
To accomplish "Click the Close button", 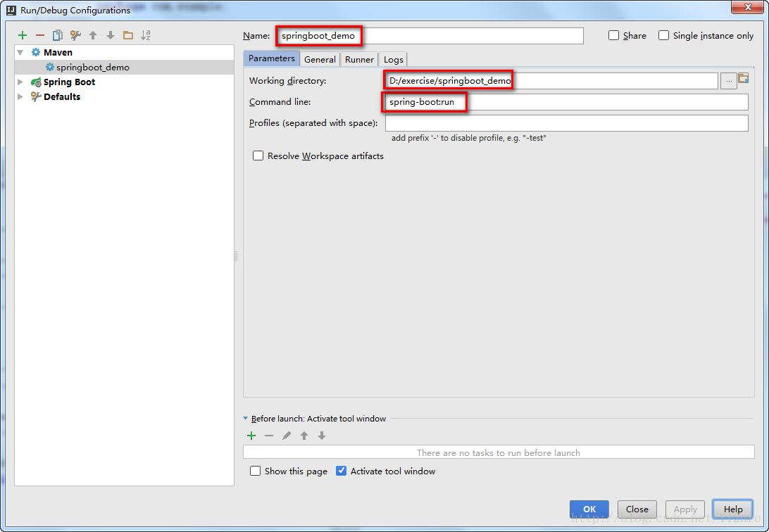I will coord(637,509).
